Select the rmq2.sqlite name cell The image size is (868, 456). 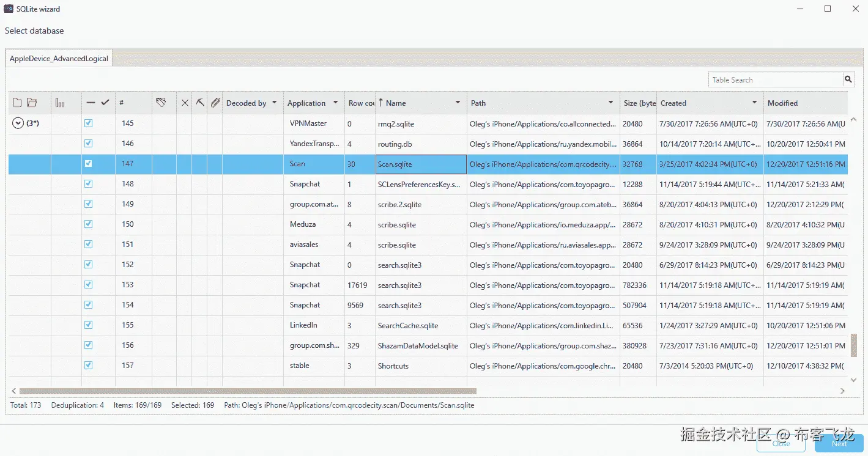click(421, 123)
